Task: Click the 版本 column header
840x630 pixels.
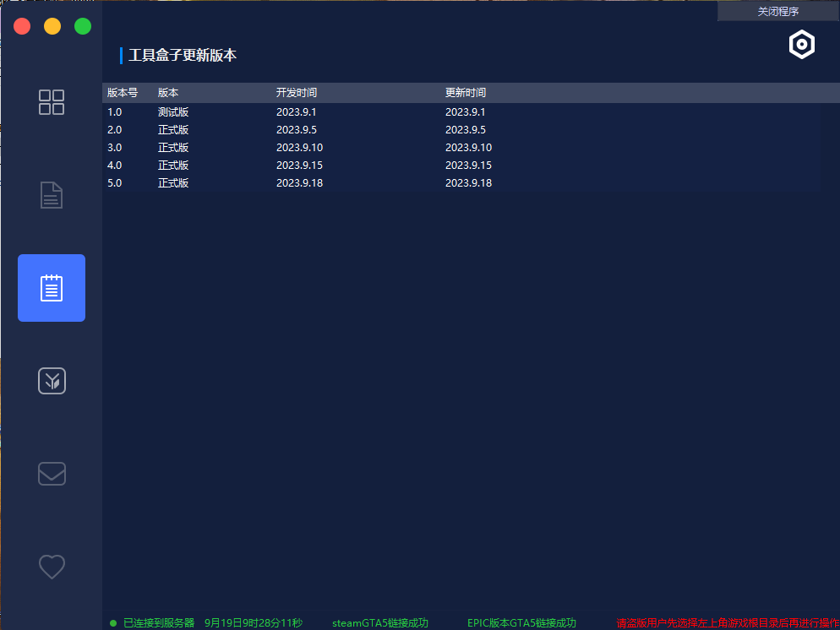Action: click(168, 93)
